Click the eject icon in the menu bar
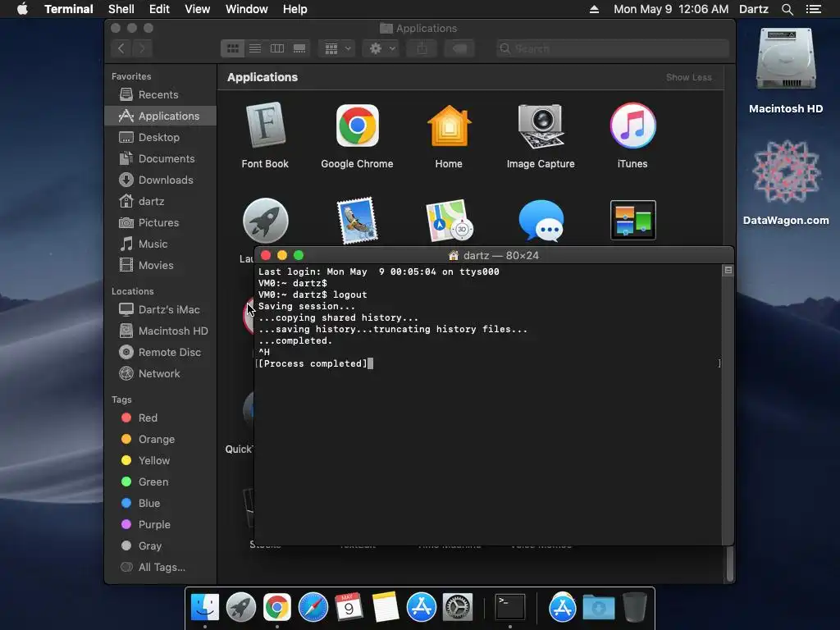 (594, 9)
